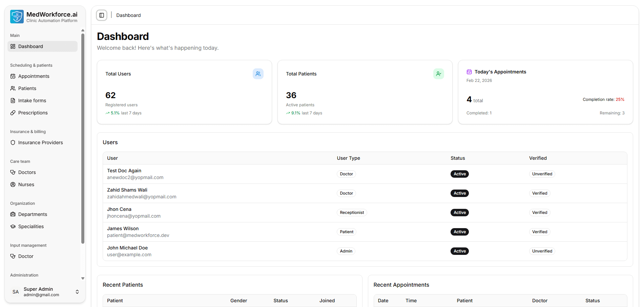Click the Doctor badge for Test Doc Again
644x307 pixels.
click(x=346, y=174)
